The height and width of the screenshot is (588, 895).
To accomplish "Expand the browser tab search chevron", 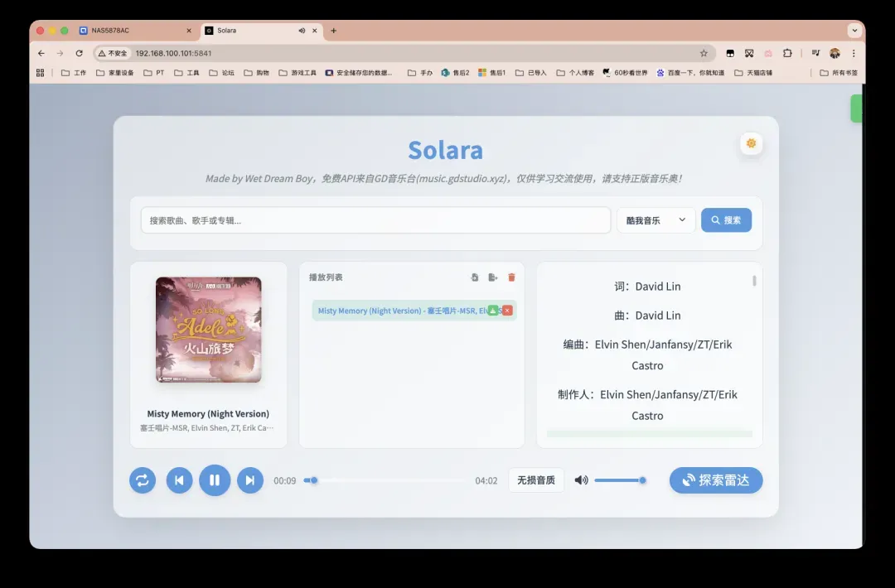I will [854, 31].
